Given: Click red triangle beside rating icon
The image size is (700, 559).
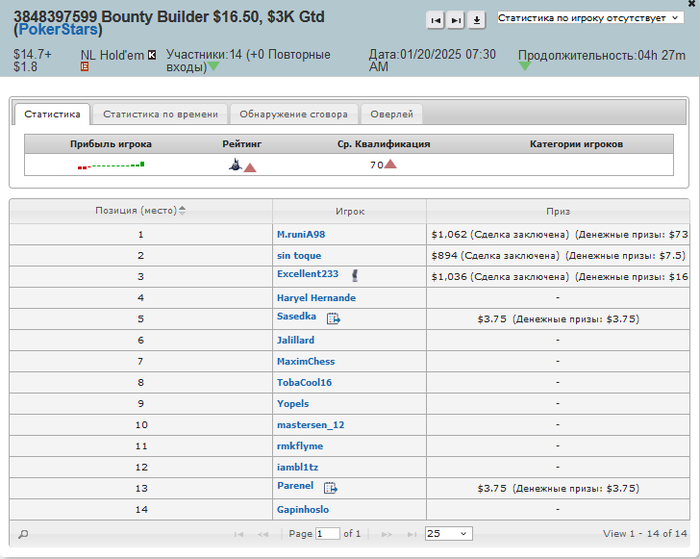Looking at the screenshot, I should 250,168.
